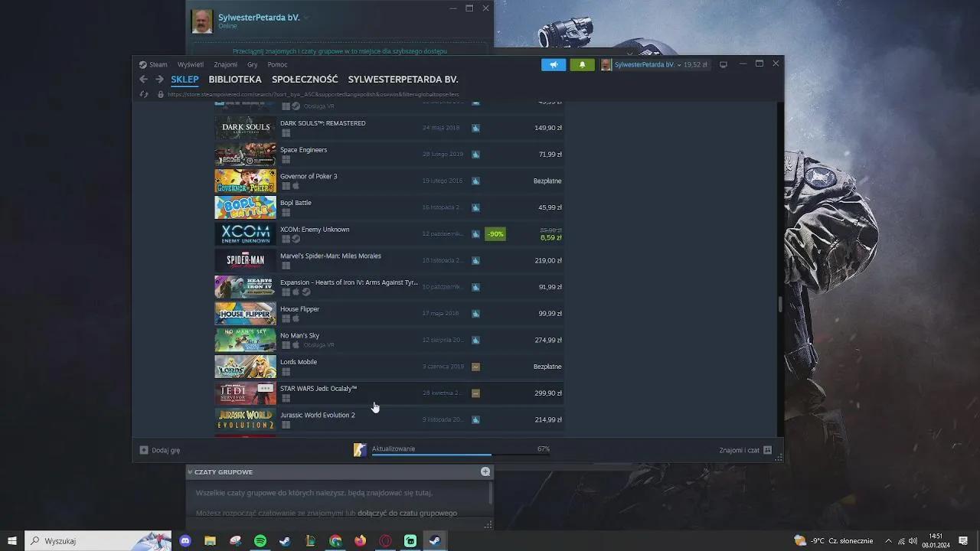The width and height of the screenshot is (980, 551).
Task: Open the Windows Start menu
Action: point(12,541)
